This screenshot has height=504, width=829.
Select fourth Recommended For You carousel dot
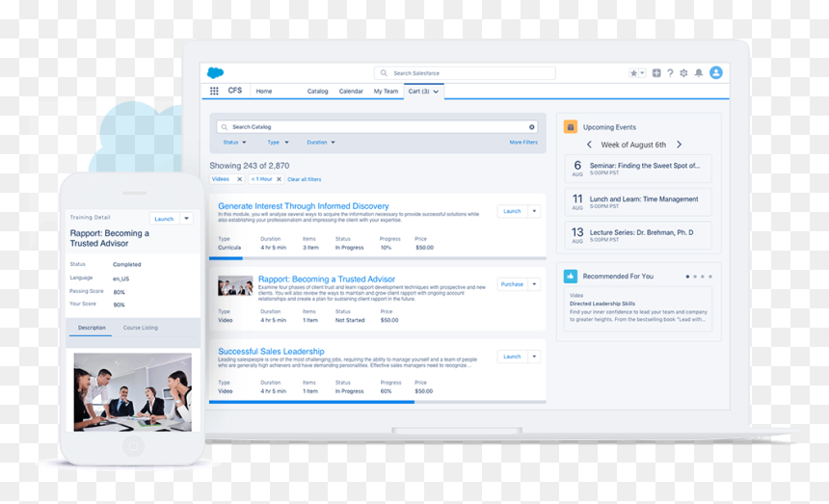tap(710, 277)
